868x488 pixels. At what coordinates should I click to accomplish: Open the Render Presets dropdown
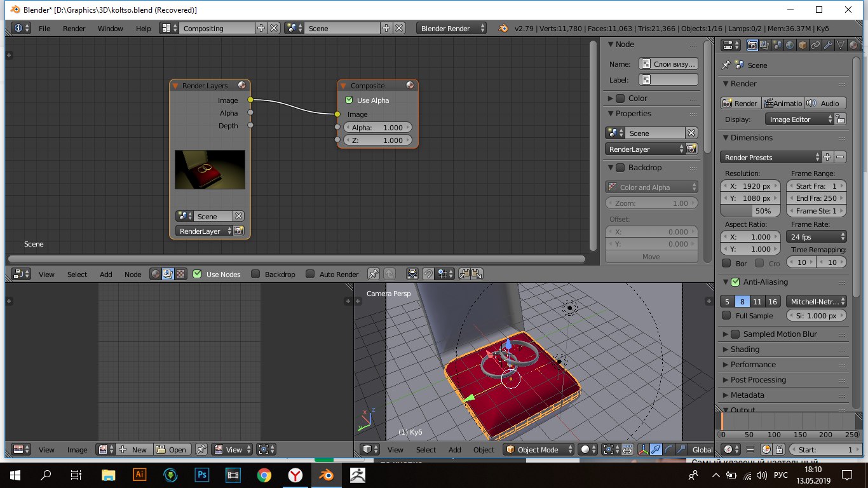(771, 157)
